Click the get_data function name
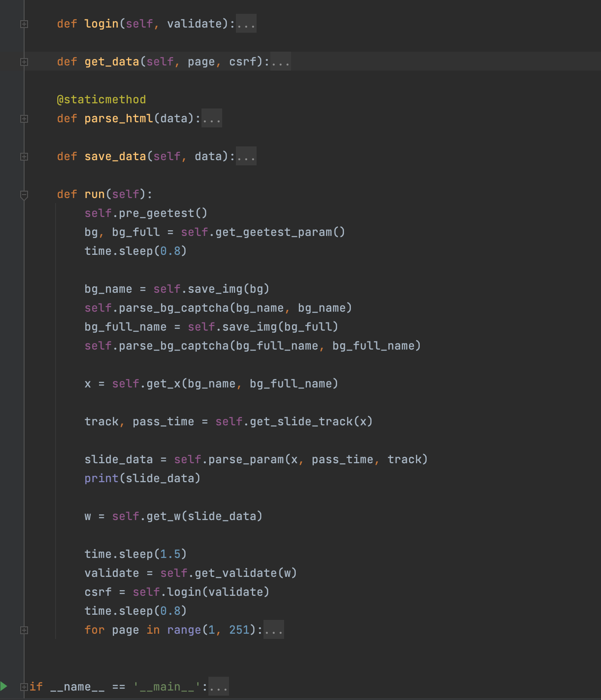This screenshot has height=700, width=601. (x=112, y=62)
